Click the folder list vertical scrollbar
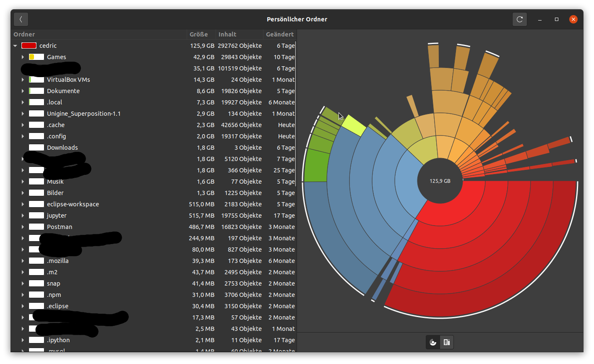Image resolution: width=594 pixels, height=364 pixels. tap(296, 113)
